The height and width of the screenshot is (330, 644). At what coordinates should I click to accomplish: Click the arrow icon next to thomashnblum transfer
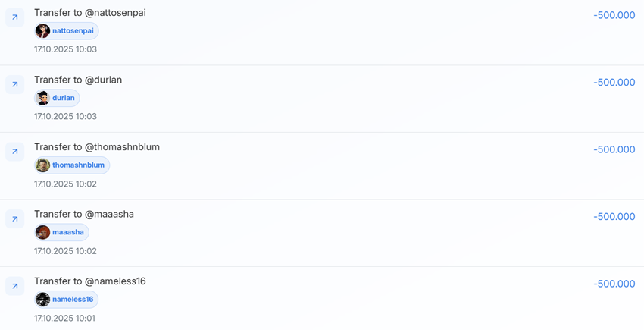point(14,152)
